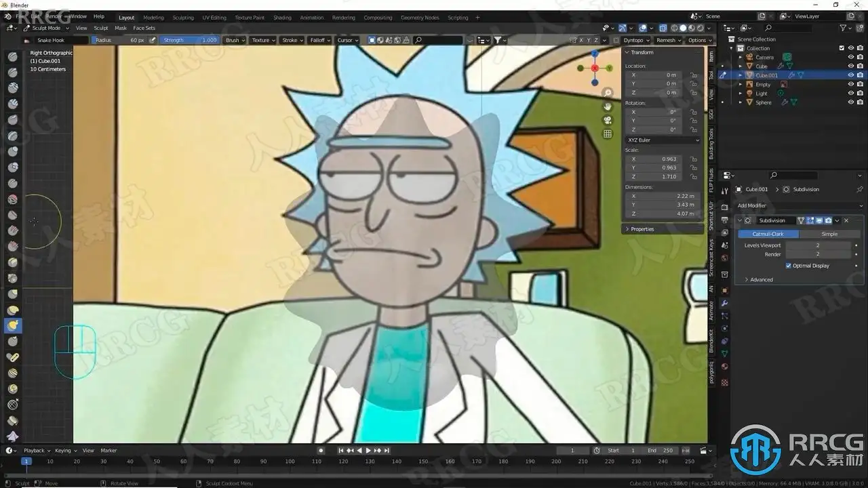Open the Stroke dropdown
Image resolution: width=868 pixels, height=488 pixels.
[x=292, y=40]
